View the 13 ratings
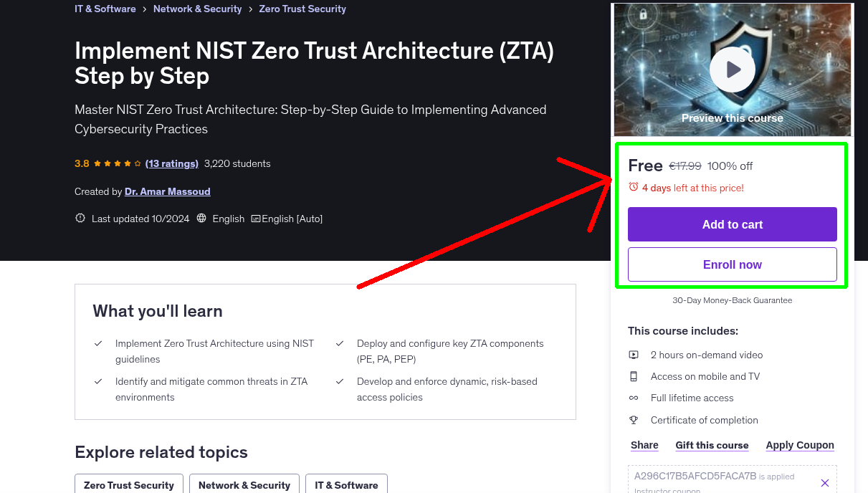The image size is (868, 493). [172, 163]
